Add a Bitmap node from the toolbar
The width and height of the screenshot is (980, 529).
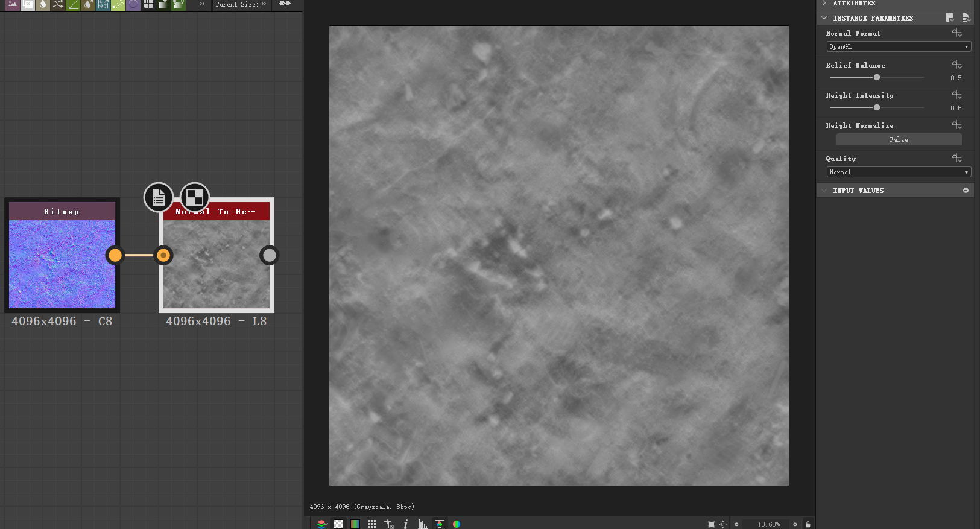pos(12,4)
